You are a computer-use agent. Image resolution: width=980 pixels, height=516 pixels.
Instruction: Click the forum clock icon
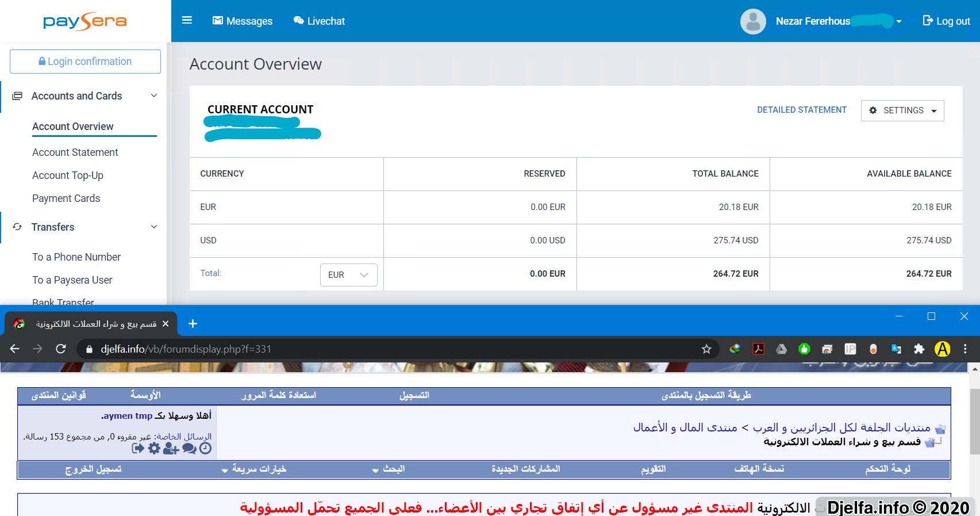tap(206, 448)
